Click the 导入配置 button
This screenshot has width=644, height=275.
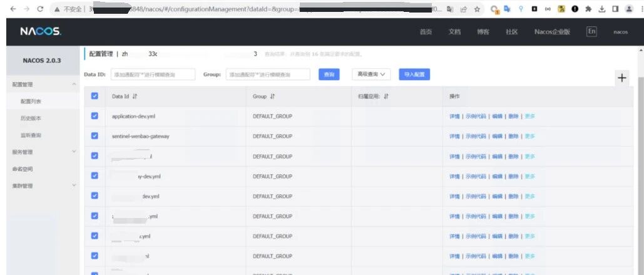click(x=414, y=75)
